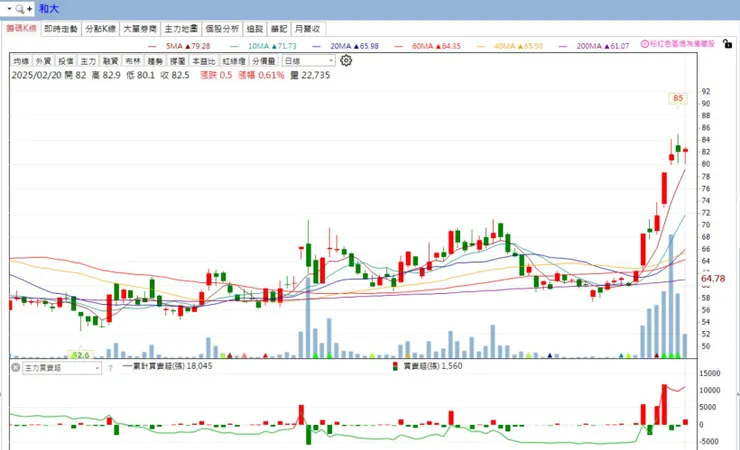Toggle the 分價量 volume-by-price button
Screen dimensions: 740x450
point(264,61)
